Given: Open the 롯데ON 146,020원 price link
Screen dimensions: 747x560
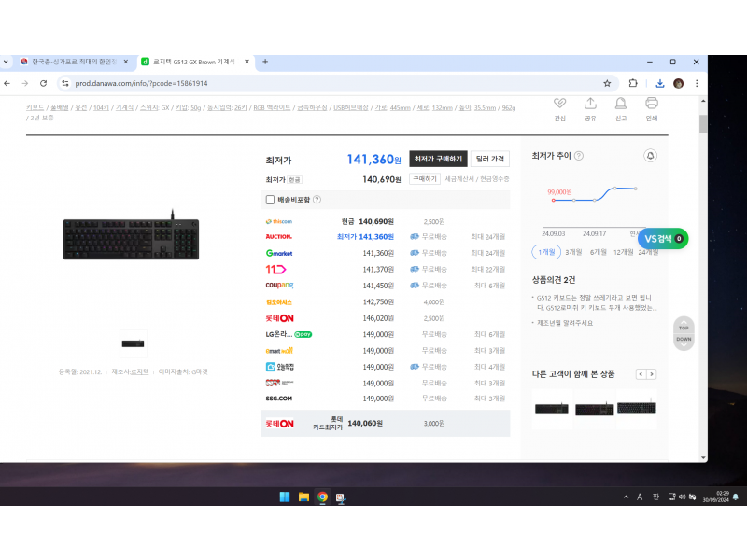Looking at the screenshot, I should pos(378,318).
